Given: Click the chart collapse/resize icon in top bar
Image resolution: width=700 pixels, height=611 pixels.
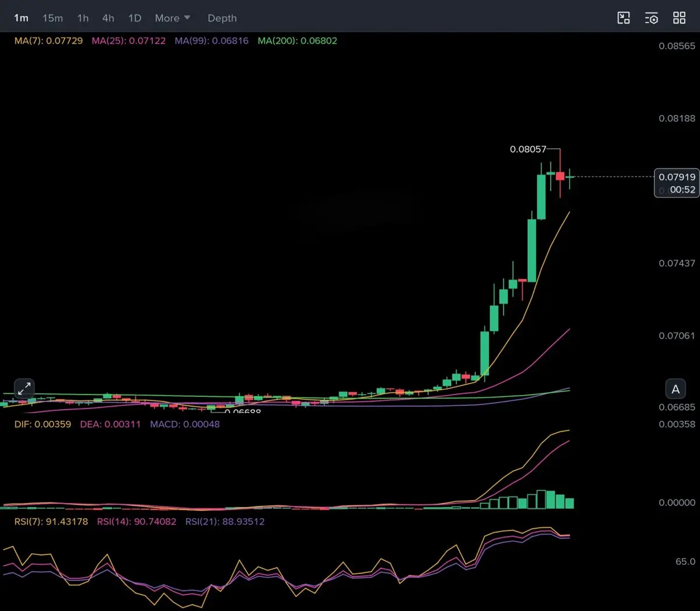Looking at the screenshot, I should click(x=624, y=18).
